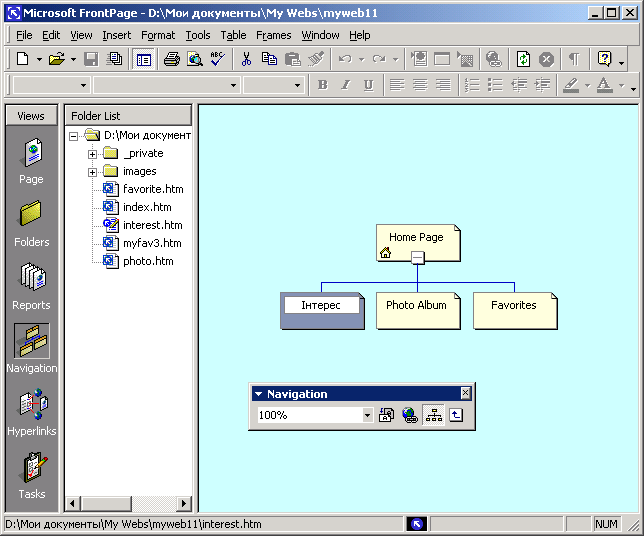
Task: Select the Photo Album page node
Action: pos(418,311)
